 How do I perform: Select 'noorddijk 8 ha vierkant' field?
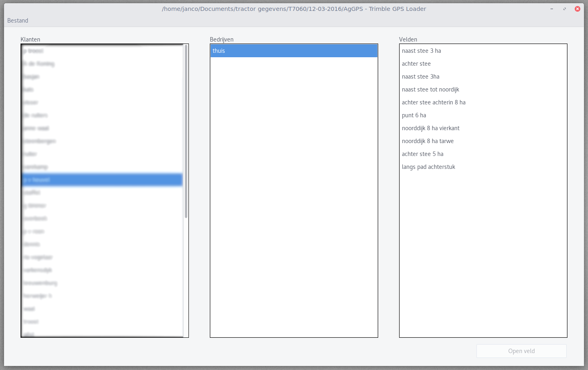tap(431, 128)
